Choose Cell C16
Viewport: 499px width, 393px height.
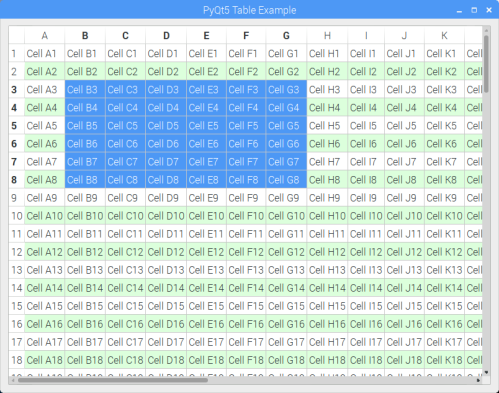125,324
